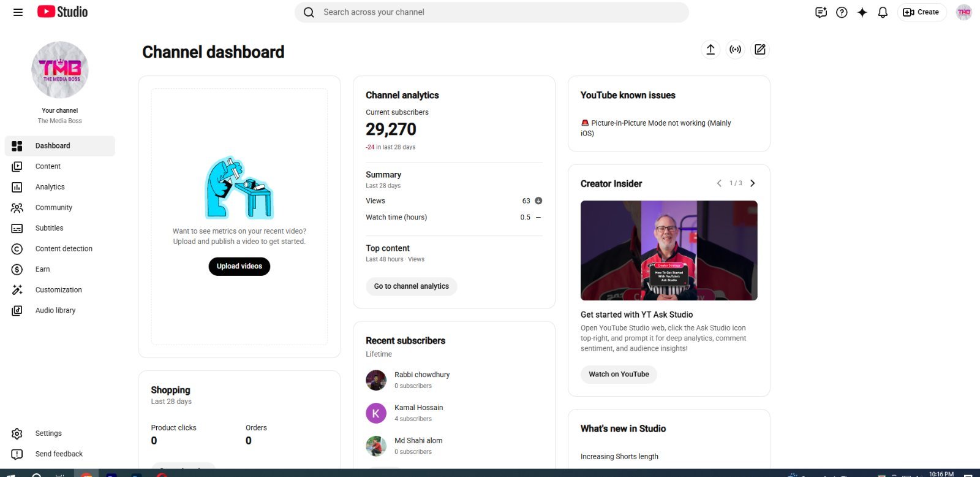Open the Subtitles menu item
Viewport: 980px width, 477px height.
tap(60, 228)
